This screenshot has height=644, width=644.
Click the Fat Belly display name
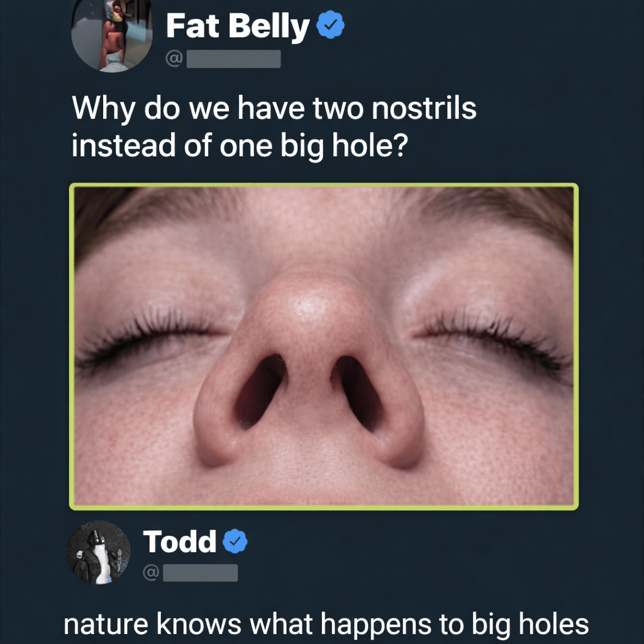point(238,26)
